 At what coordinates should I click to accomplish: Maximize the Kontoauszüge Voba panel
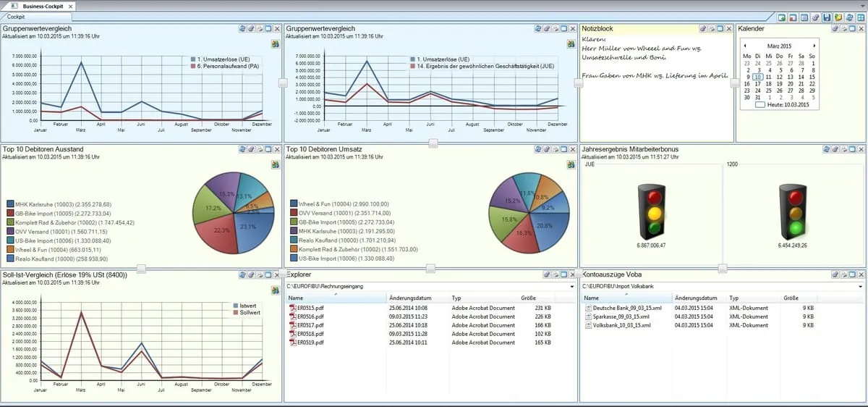[854, 274]
